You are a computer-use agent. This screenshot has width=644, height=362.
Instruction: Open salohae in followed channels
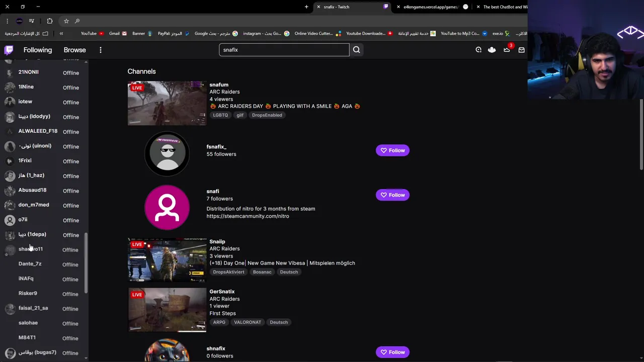(44, 323)
